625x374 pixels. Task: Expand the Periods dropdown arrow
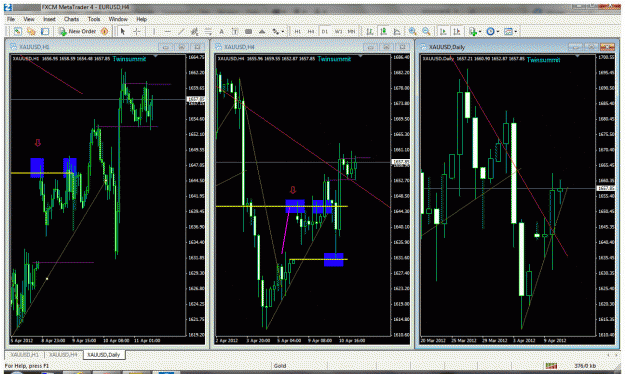[x=498, y=31]
